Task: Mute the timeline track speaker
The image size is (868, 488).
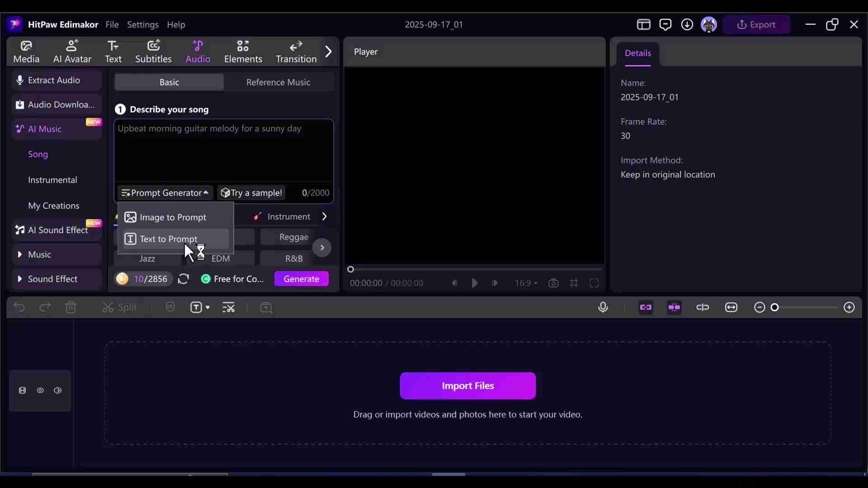Action: pos(57,390)
